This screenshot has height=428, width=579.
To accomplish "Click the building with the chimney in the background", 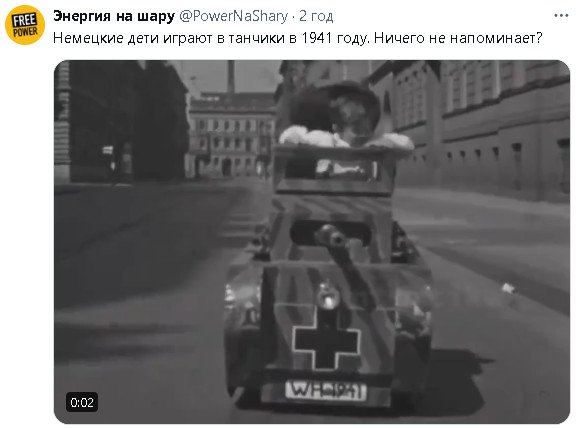I will pos(232,127).
